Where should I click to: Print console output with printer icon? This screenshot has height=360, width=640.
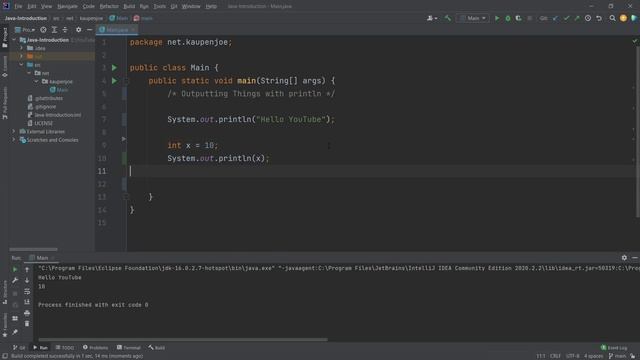tap(27, 313)
